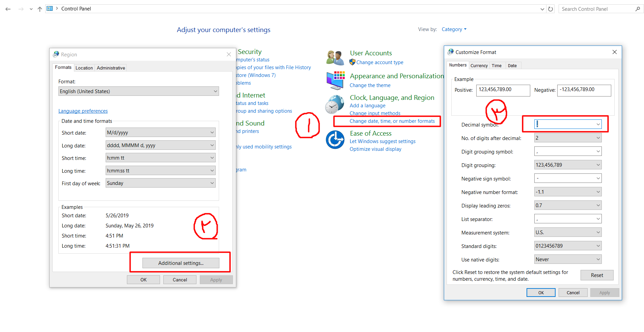Image resolution: width=644 pixels, height=332 pixels.
Task: Open the Time tab in Customize Format
Action: 497,65
